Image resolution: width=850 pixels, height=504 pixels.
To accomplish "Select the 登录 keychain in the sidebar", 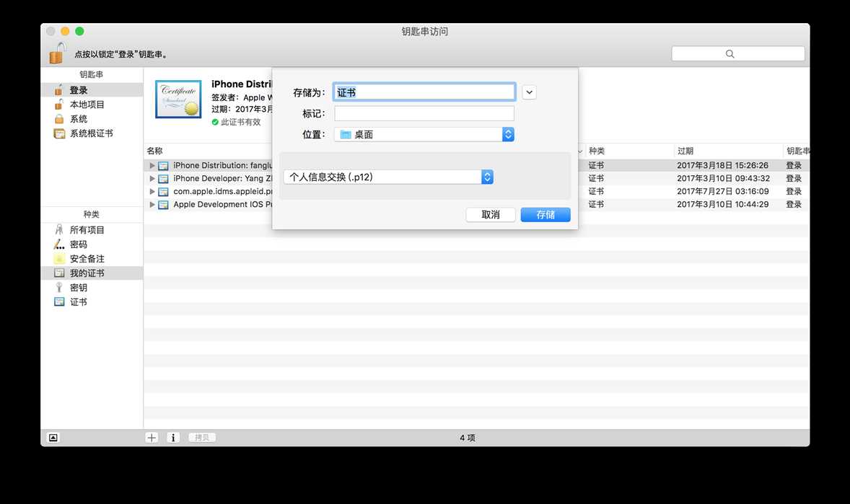I will [92, 90].
